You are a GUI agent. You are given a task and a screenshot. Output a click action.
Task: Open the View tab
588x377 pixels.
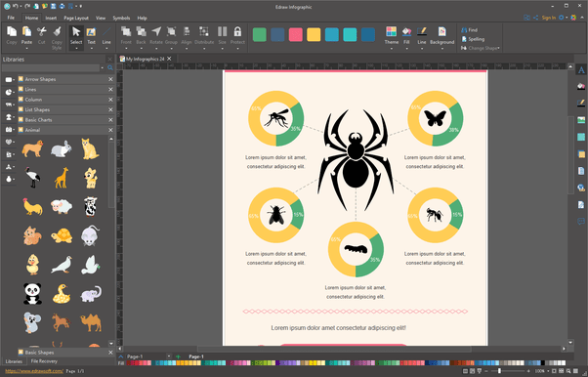tap(101, 18)
